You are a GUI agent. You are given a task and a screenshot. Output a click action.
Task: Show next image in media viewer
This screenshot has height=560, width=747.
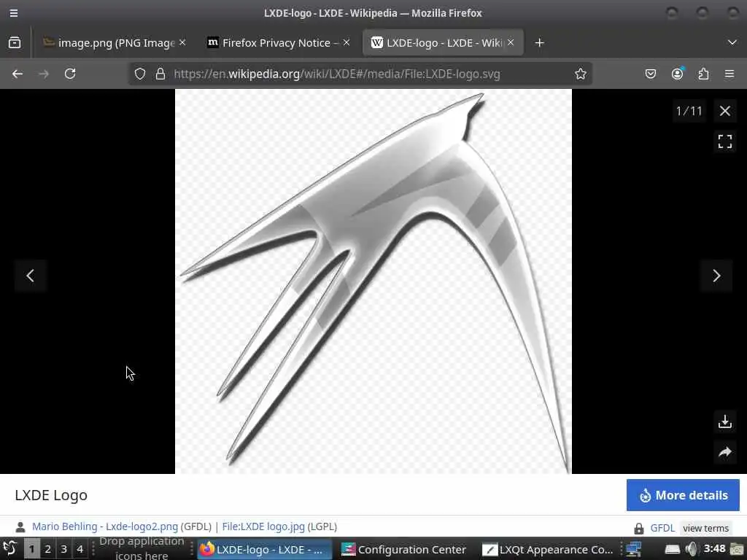tap(716, 275)
